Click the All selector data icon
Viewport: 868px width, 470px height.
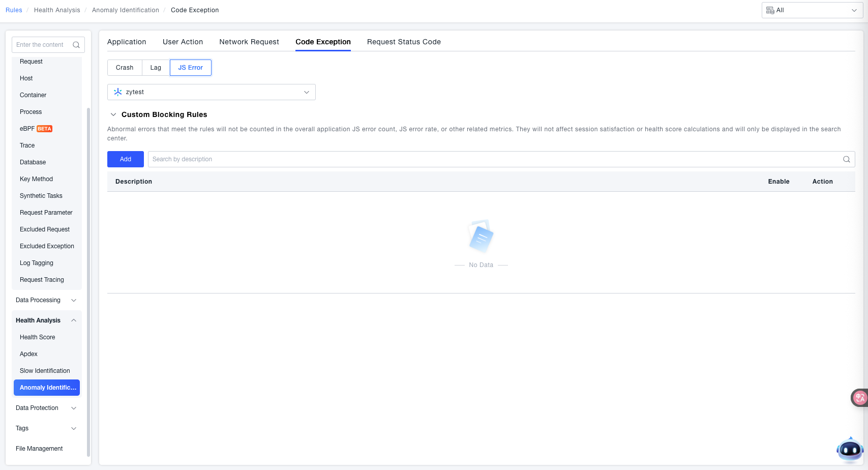pos(770,10)
